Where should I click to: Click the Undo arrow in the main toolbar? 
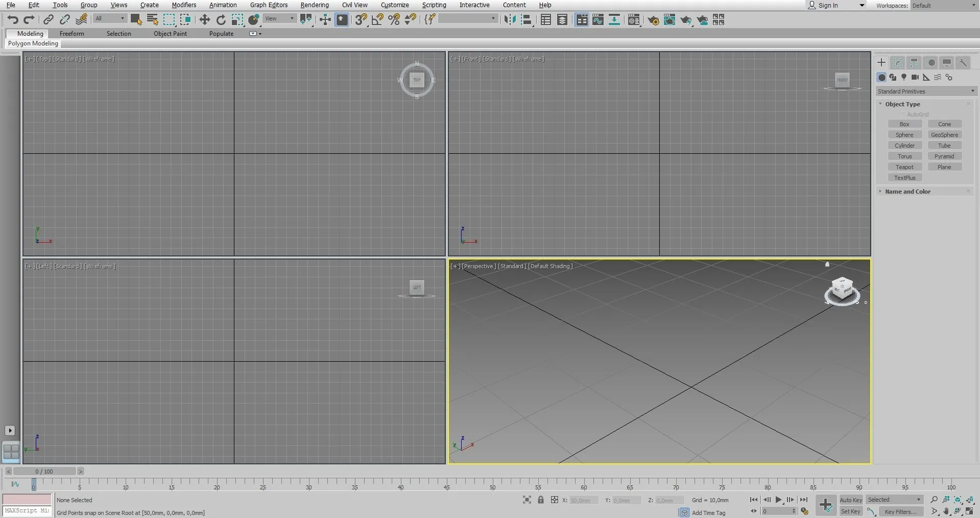point(13,20)
